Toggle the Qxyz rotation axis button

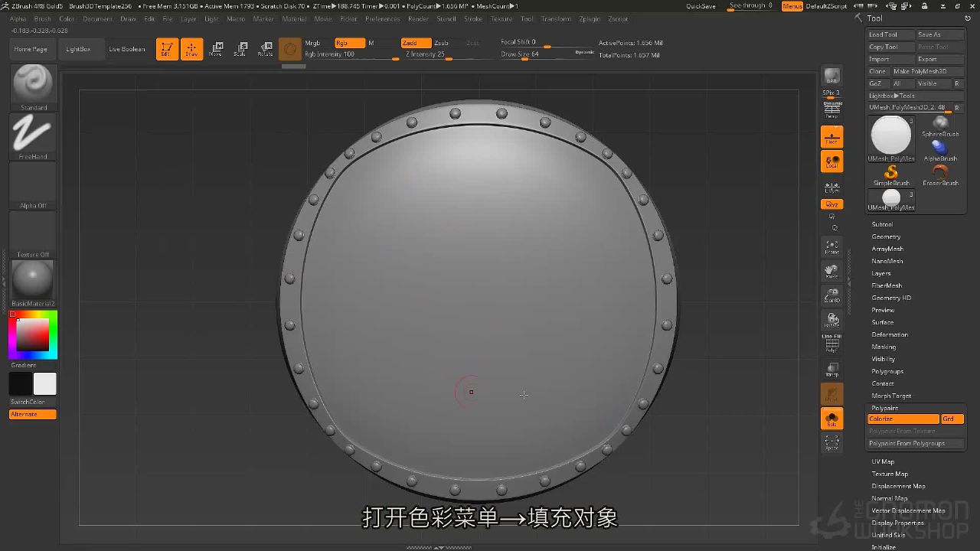[831, 204]
